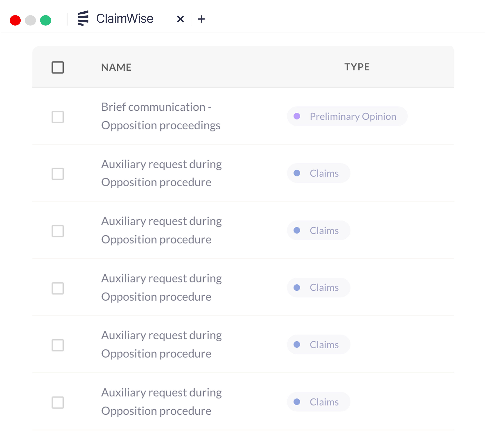Sort by the TYPE column header
Screen dimensions: 485x448
pyautogui.click(x=357, y=67)
